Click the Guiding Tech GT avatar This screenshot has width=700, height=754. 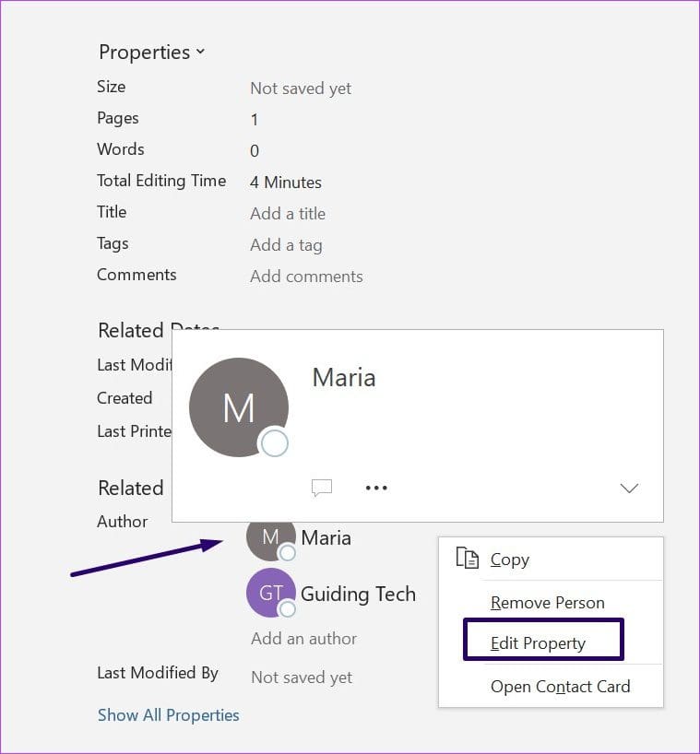[270, 593]
